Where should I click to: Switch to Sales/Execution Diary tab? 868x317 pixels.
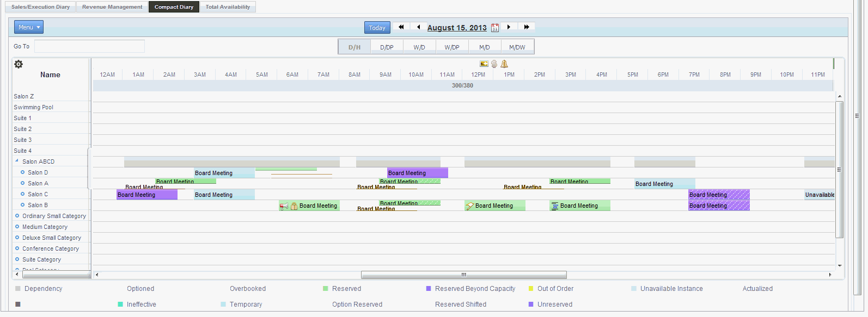40,7
